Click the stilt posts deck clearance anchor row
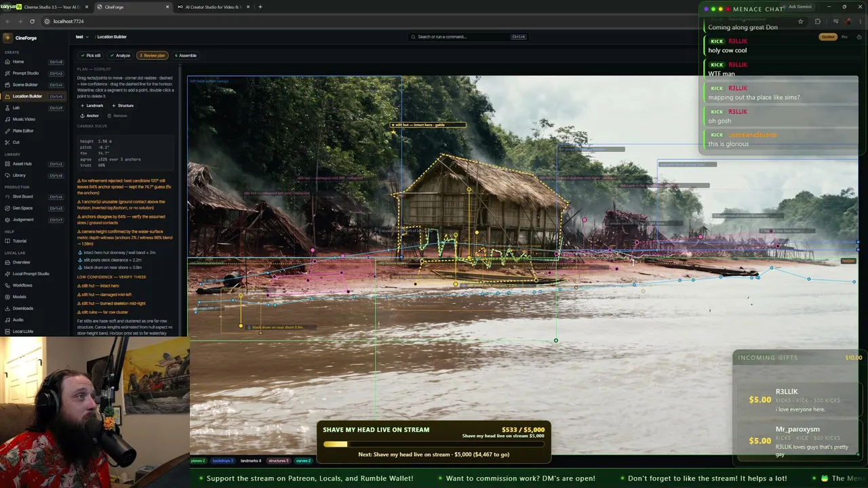This screenshot has height=488, width=868. tap(111, 260)
